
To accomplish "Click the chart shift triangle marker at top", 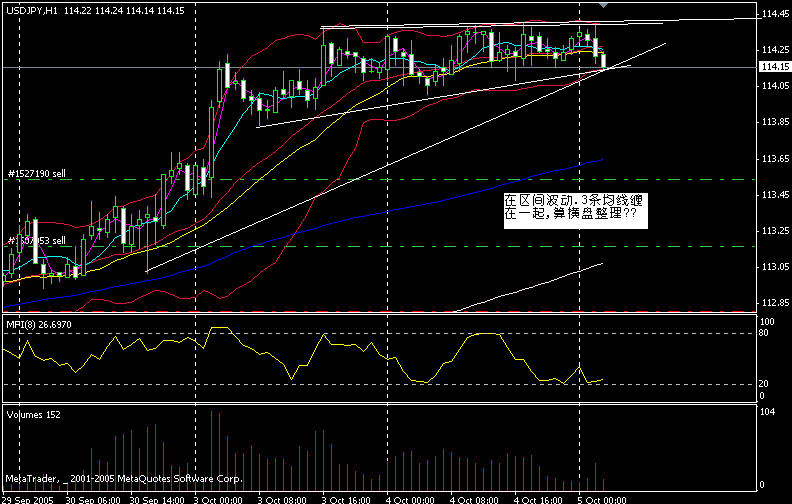I will (x=604, y=5).
